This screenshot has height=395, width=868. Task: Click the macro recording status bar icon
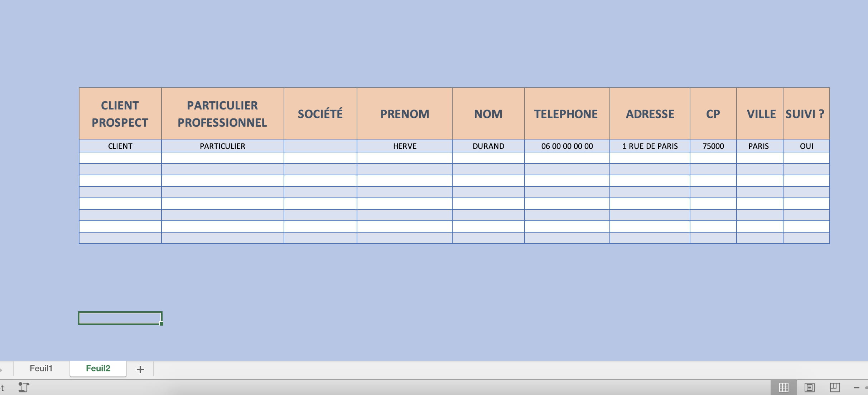point(24,387)
